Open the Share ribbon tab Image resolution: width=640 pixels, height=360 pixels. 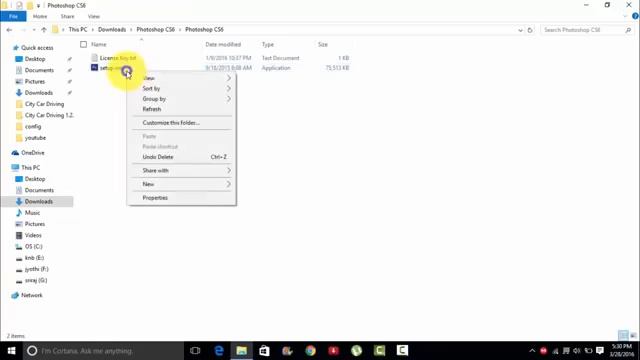click(x=67, y=16)
